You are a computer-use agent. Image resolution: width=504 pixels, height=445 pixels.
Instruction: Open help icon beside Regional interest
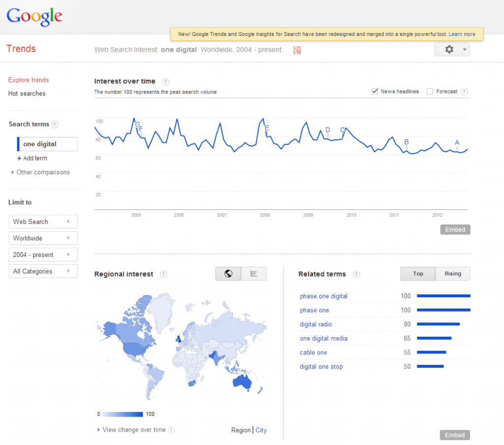[x=163, y=274]
